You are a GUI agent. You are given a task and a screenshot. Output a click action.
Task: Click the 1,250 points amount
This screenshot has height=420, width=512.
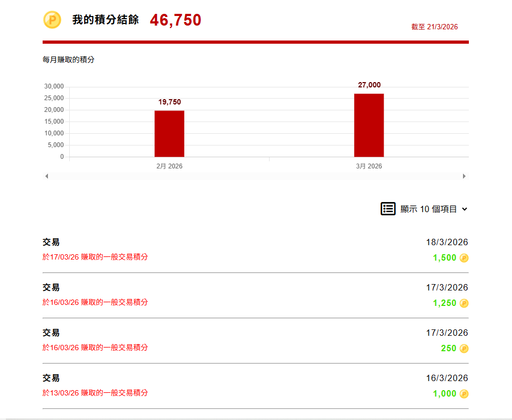(x=444, y=303)
